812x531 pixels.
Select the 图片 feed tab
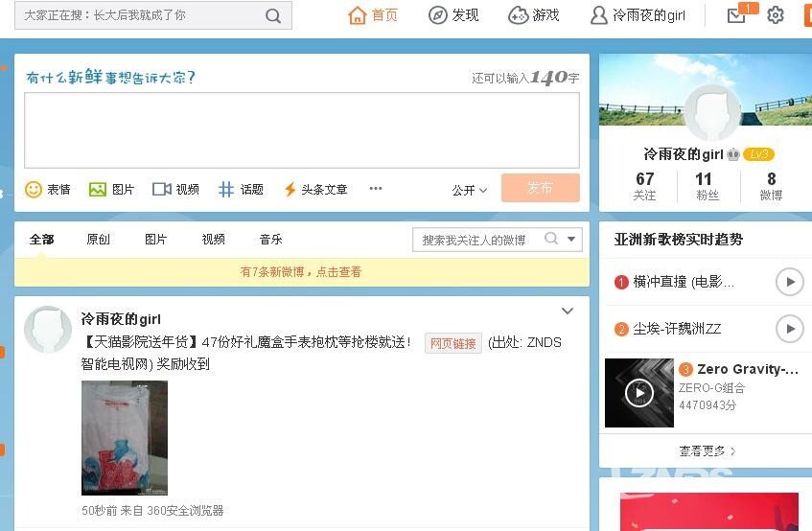pyautogui.click(x=156, y=239)
